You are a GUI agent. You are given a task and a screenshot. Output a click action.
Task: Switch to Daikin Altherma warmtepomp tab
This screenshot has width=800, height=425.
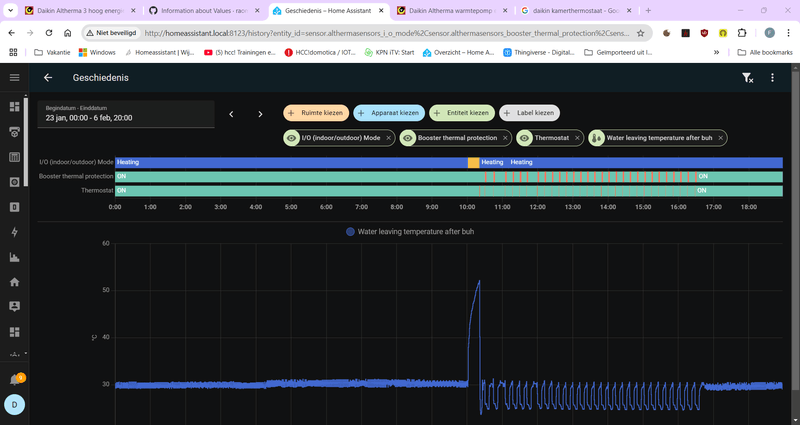(x=452, y=10)
